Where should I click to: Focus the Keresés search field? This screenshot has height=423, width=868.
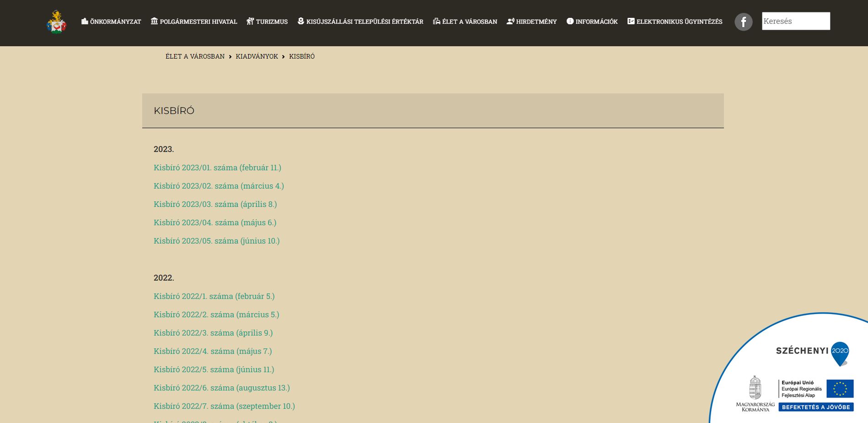(796, 21)
